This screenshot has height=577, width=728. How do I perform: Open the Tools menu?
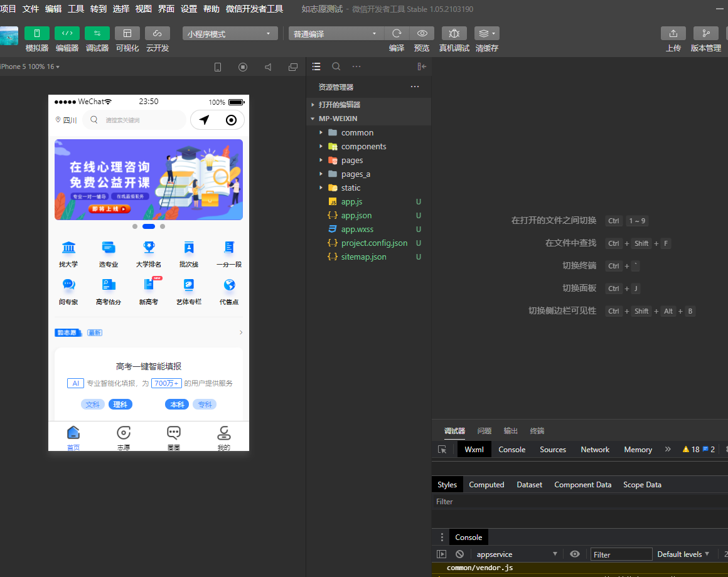coord(76,9)
